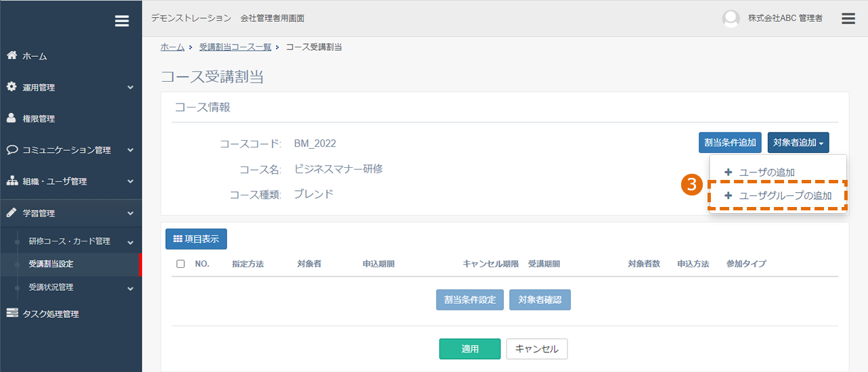The height and width of the screenshot is (372, 868).
Task: Click the 申込方法 column header
Action: [x=693, y=264]
